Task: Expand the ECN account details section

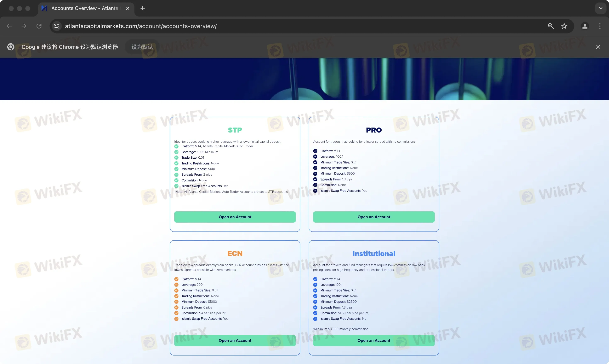Action: 235,253
